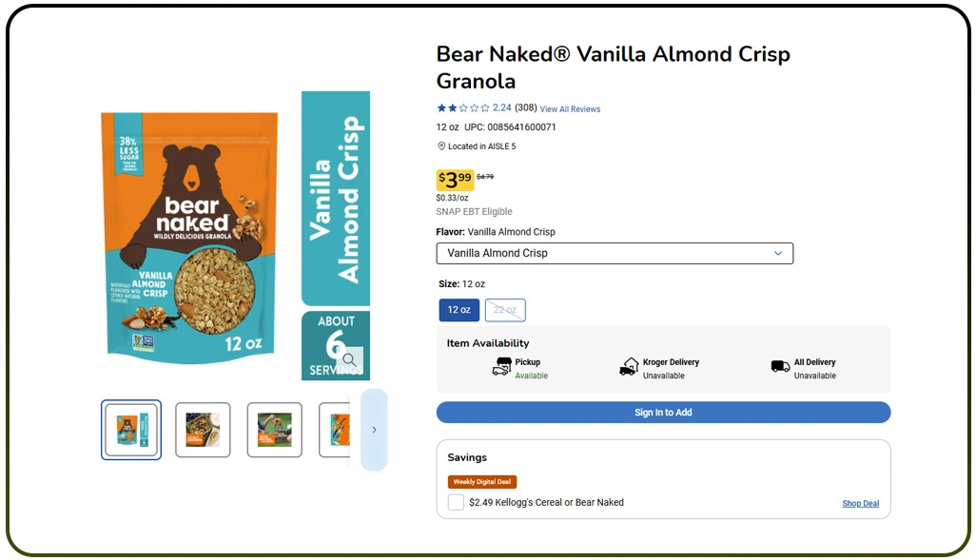Click the Weekly Digital Deal badge

[x=482, y=482]
